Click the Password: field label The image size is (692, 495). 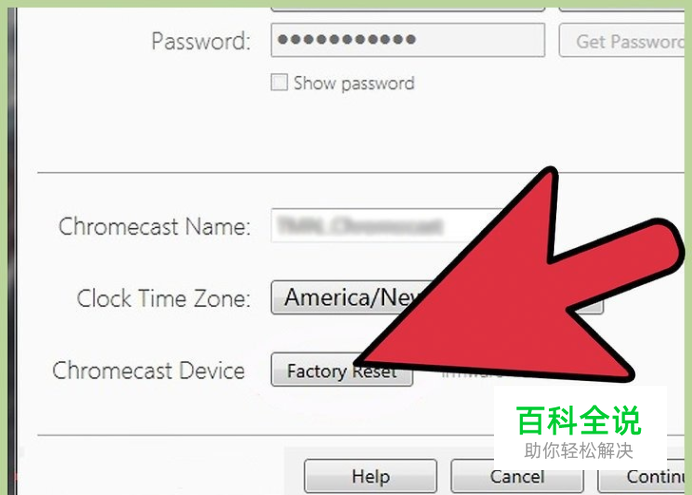(201, 41)
